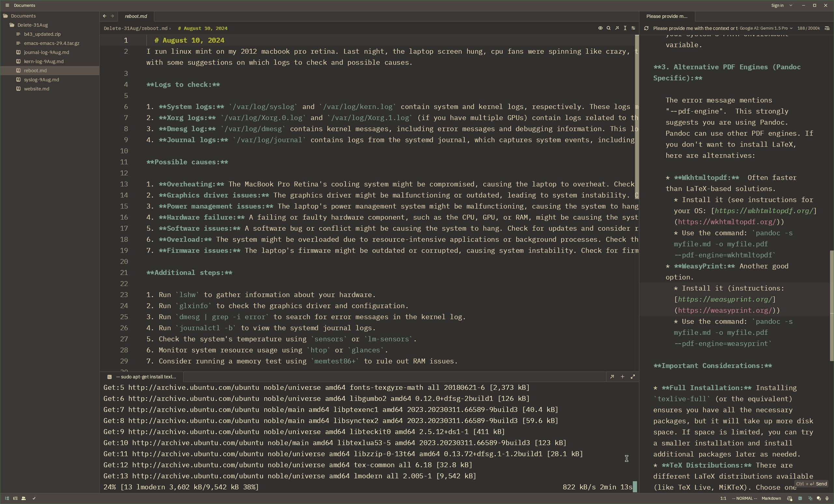This screenshot has height=504, width=834.
Task: Click the terminal icon on the terminal tab
Action: (x=109, y=377)
